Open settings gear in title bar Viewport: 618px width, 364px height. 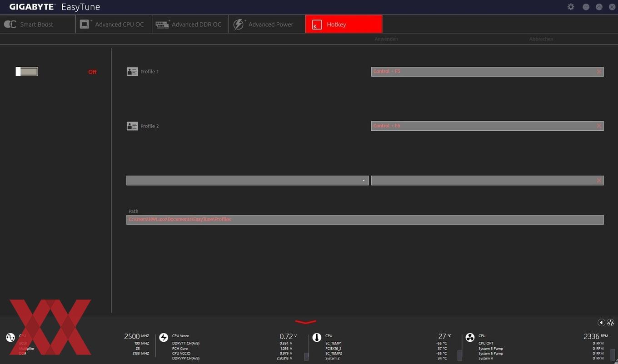point(571,7)
